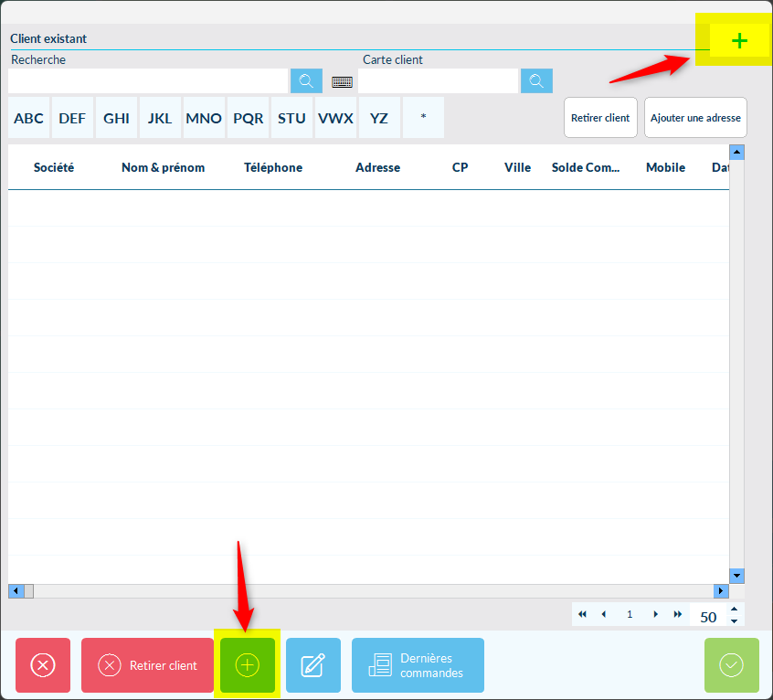Decrease the page size stepper below 50
The height and width of the screenshot is (700, 773).
[734, 621]
